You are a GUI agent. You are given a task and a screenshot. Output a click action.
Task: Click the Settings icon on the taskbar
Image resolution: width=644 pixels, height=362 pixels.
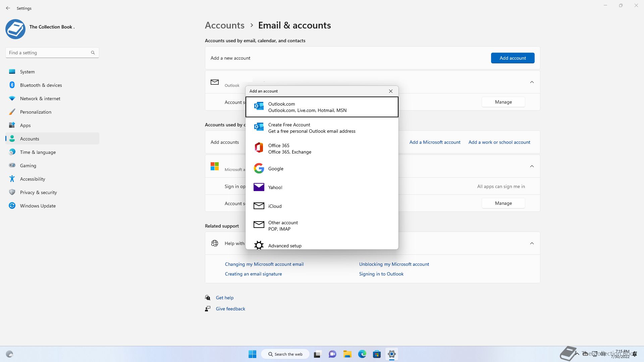pyautogui.click(x=391, y=354)
